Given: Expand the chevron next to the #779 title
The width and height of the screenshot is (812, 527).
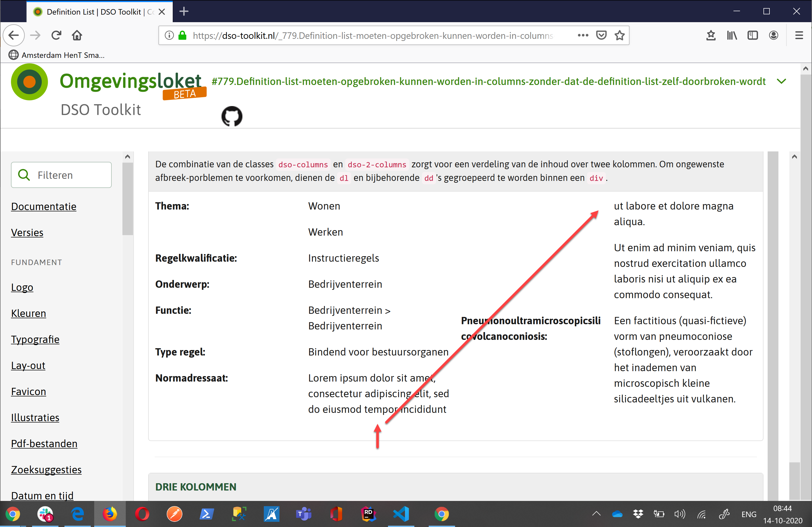Looking at the screenshot, I should (781, 81).
